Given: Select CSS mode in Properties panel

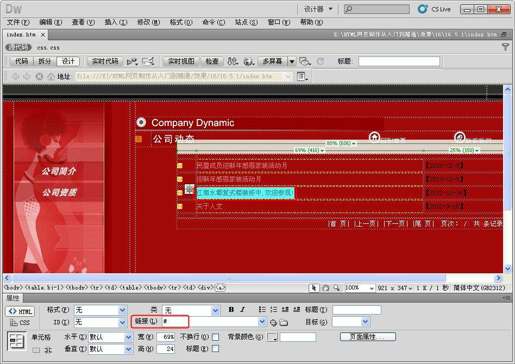Looking at the screenshot, I should (x=20, y=323).
